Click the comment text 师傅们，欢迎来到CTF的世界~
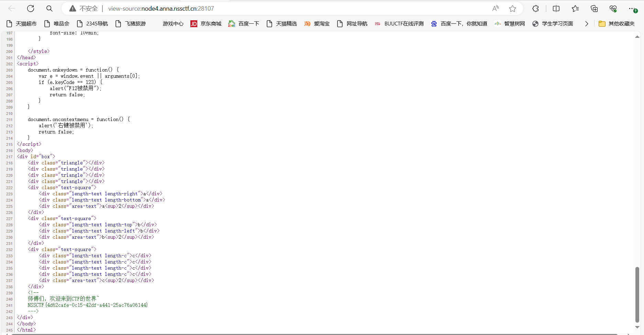644x335 pixels. point(63,299)
